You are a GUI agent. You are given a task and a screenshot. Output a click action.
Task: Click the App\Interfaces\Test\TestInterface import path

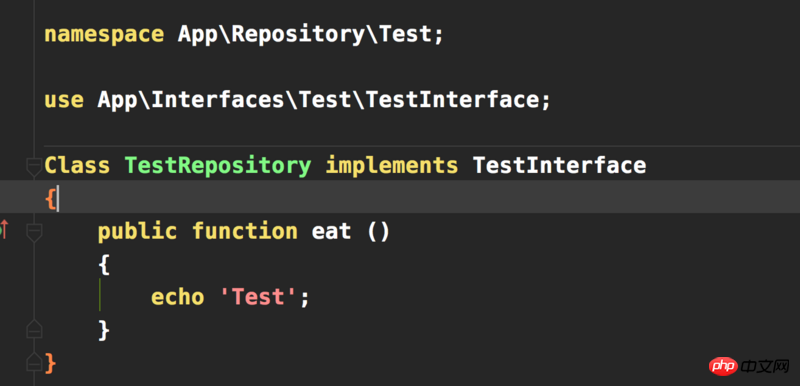(x=318, y=100)
